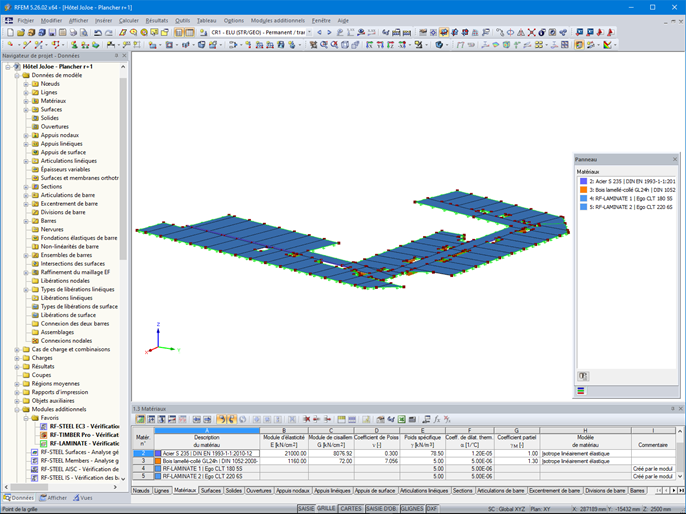The height and width of the screenshot is (514, 686).
Task: Click the red X delete icon in top toolbar
Action: click(531, 32)
